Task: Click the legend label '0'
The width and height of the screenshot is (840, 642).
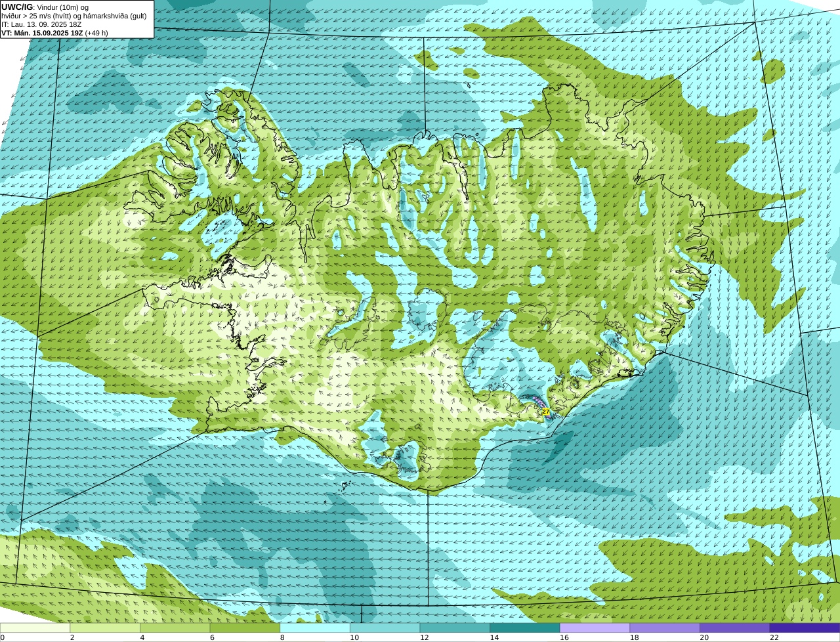Action: tap(3, 637)
